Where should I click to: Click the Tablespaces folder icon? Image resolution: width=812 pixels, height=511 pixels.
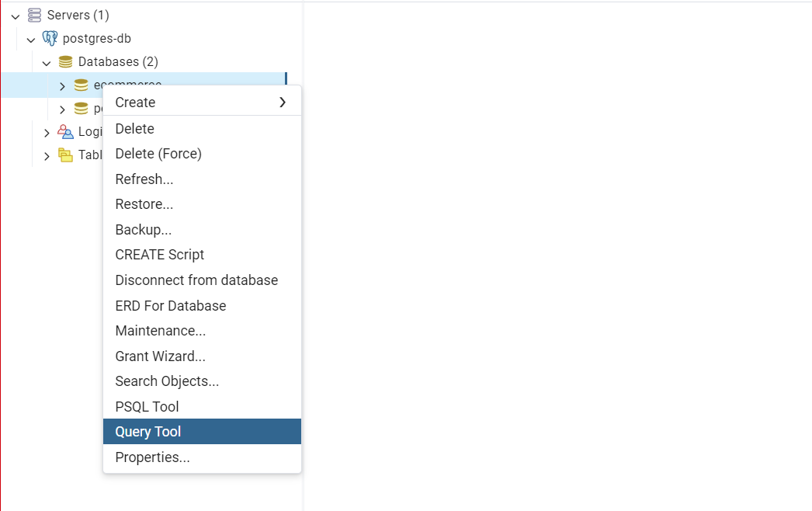[65, 155]
